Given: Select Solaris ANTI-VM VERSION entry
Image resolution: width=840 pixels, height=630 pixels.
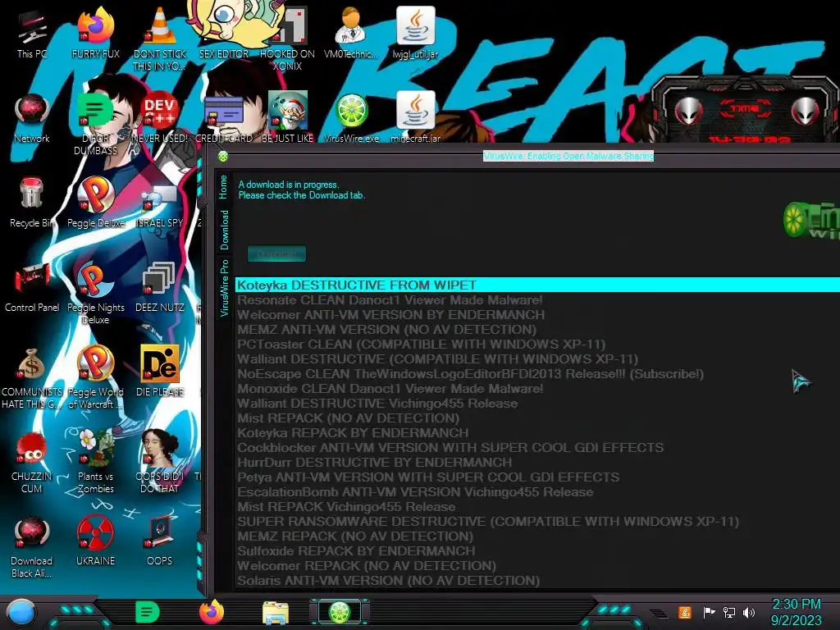Looking at the screenshot, I should tap(537, 581).
